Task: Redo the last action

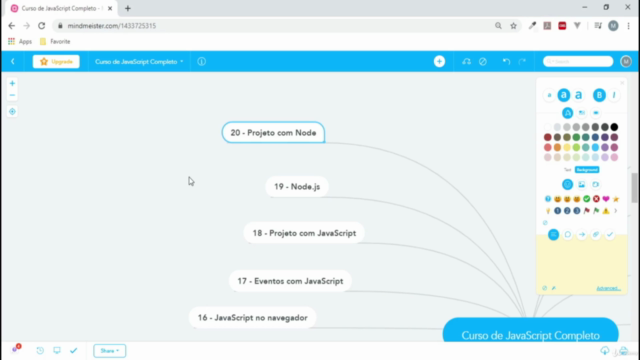Action: click(x=522, y=62)
